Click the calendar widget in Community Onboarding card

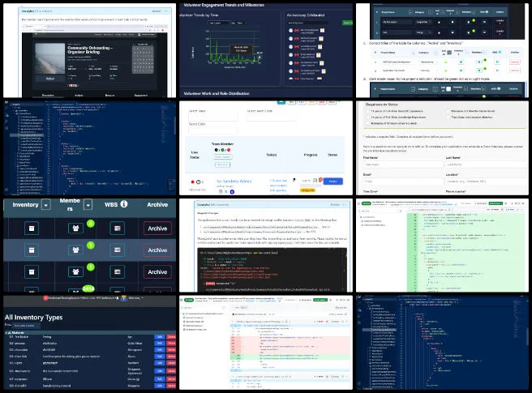(x=143, y=59)
